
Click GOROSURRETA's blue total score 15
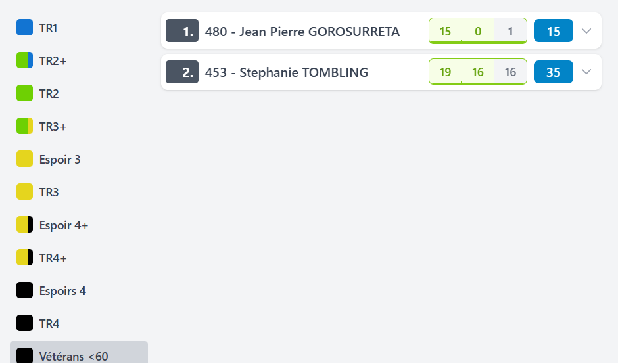pos(554,31)
